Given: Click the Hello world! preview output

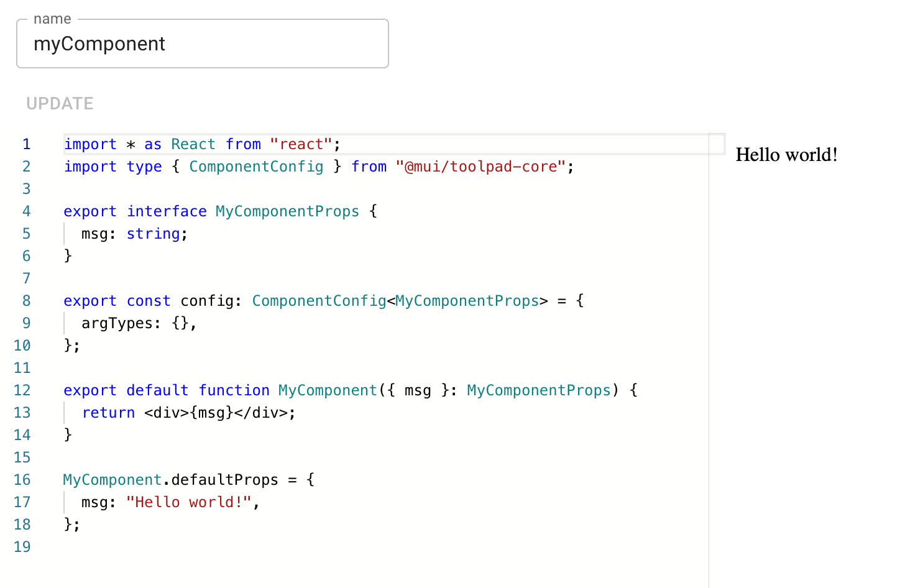Looking at the screenshot, I should 786,155.
